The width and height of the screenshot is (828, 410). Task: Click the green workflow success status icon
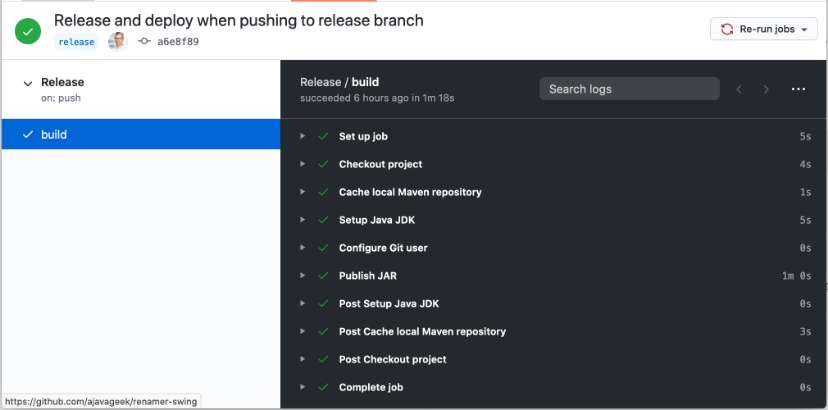(27, 30)
